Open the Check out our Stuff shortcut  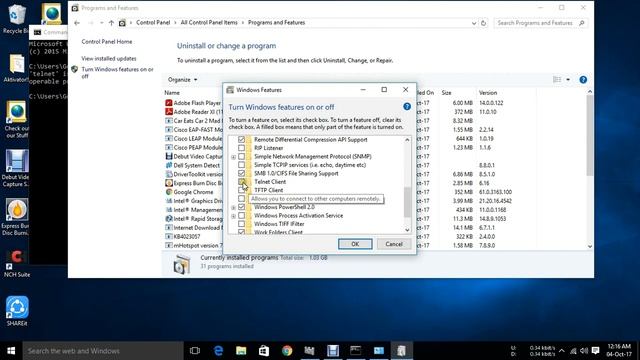[17, 120]
